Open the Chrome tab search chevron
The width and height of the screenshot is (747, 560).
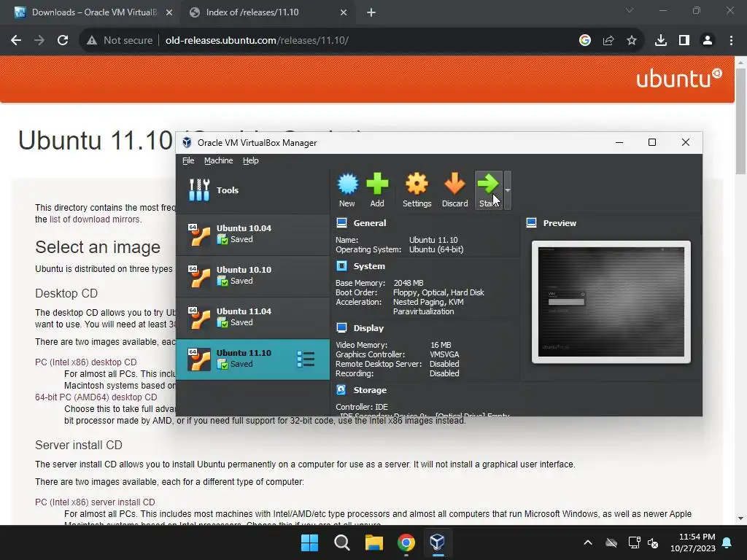[630, 10]
